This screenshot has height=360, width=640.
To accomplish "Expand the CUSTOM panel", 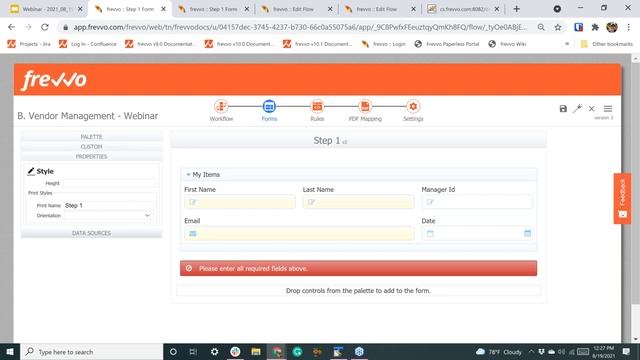I will coord(91,147).
